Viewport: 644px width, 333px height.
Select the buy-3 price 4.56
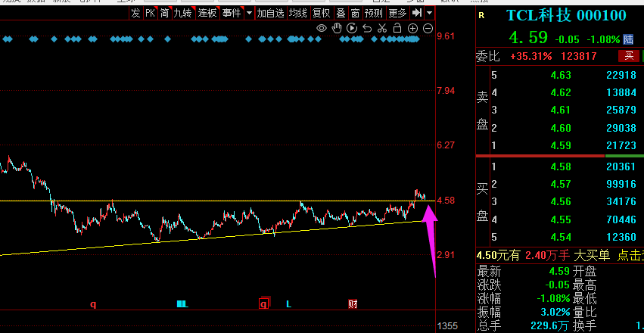561,202
